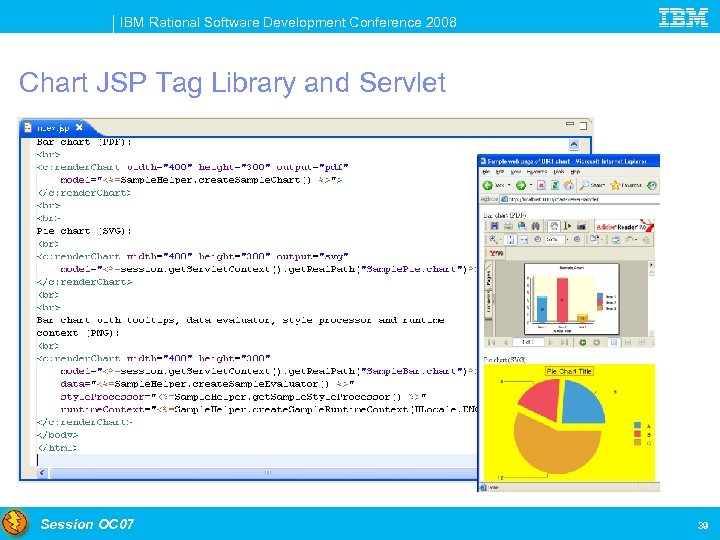Print the PDF from Adobe Reader
Viewport: 720px width, 540px height.
click(x=508, y=226)
